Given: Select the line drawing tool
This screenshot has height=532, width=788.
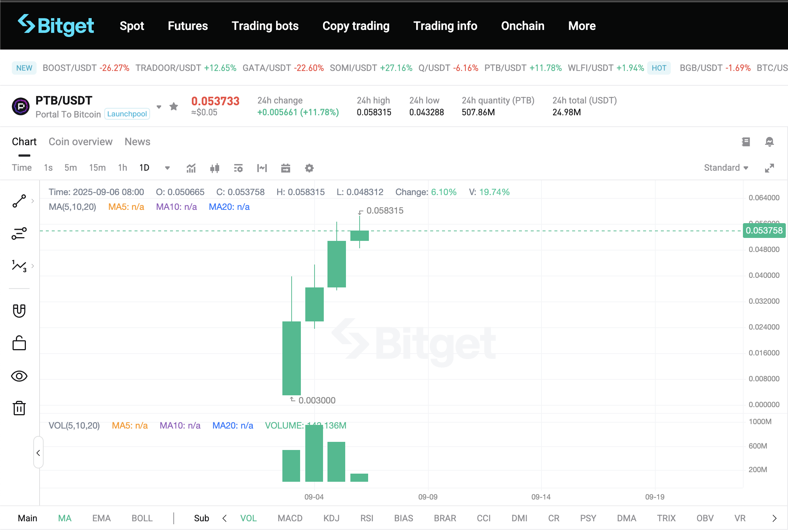Looking at the screenshot, I should (19, 201).
